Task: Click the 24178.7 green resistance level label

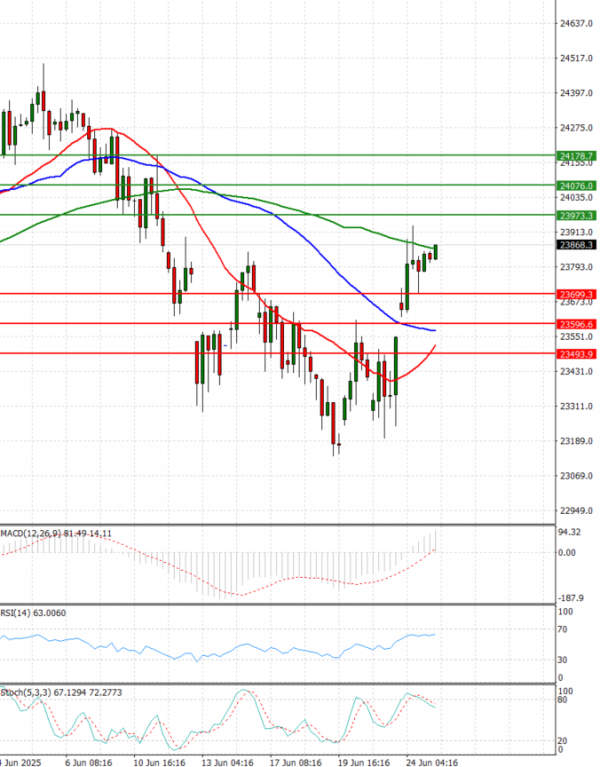Action: coord(576,156)
